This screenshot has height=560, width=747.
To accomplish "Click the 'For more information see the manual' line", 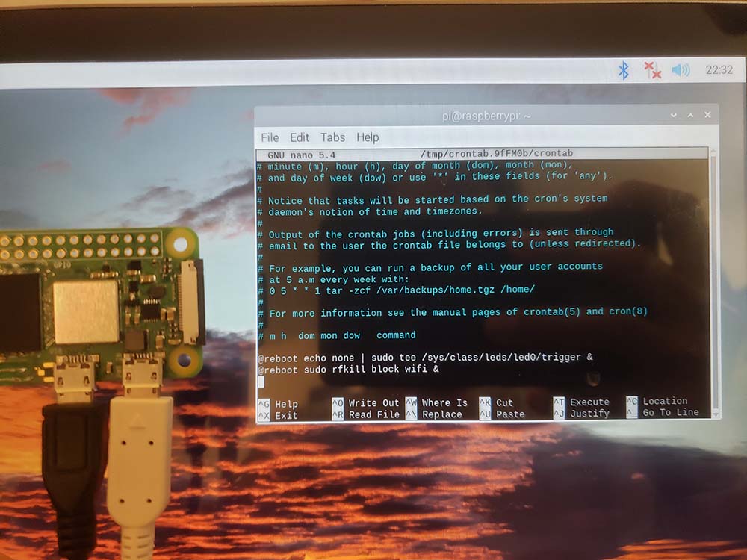I will click(453, 312).
